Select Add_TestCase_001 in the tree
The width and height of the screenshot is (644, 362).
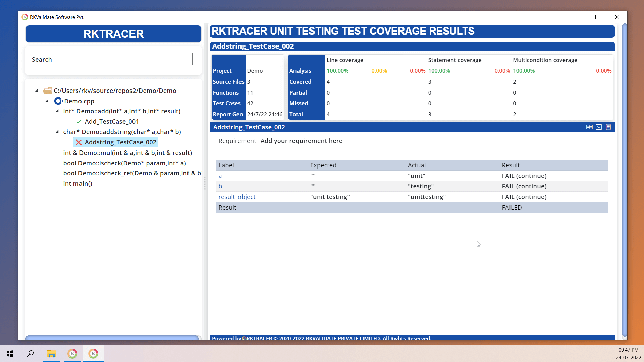pyautogui.click(x=111, y=121)
